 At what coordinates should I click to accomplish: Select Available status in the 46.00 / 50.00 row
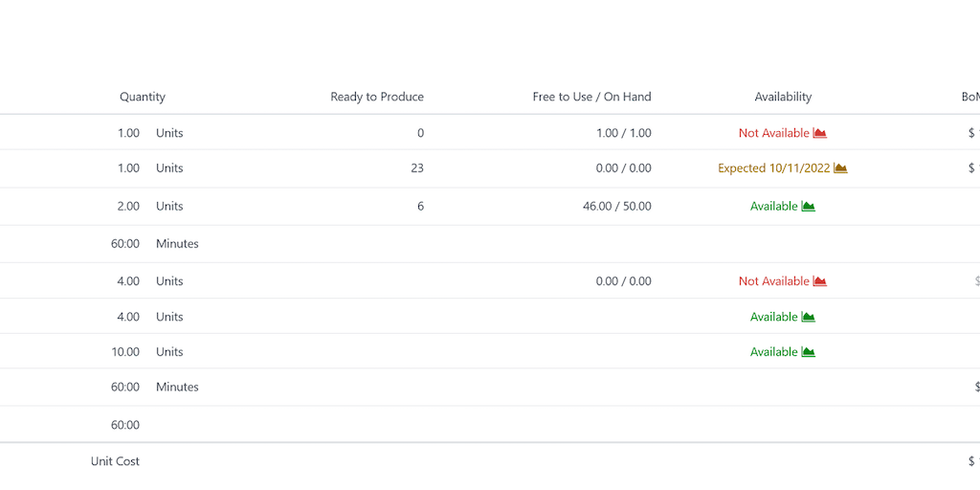[773, 207]
